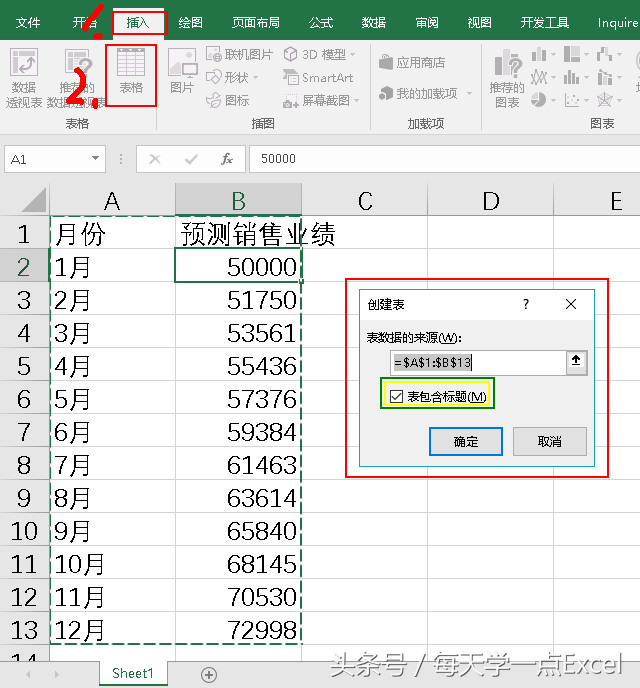Viewport: 640px width, 688px height.
Task: Expand the Screenshot (屏幕截图) dropdown
Action: 356,100
